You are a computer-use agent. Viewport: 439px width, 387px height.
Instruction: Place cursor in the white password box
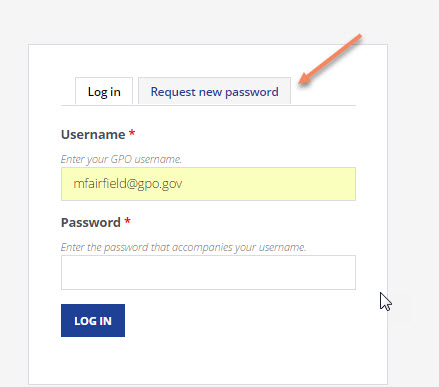click(x=208, y=273)
